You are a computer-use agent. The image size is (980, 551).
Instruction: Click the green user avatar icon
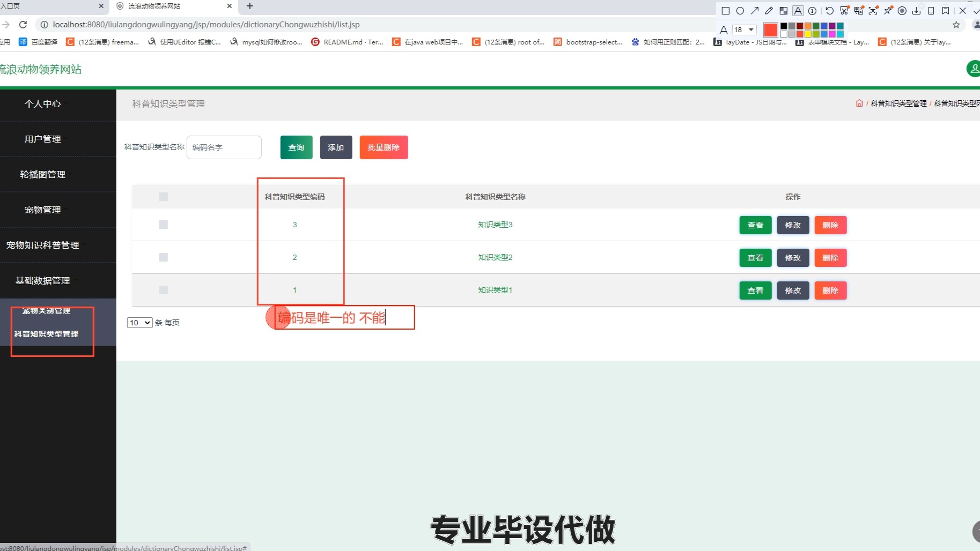(x=974, y=69)
